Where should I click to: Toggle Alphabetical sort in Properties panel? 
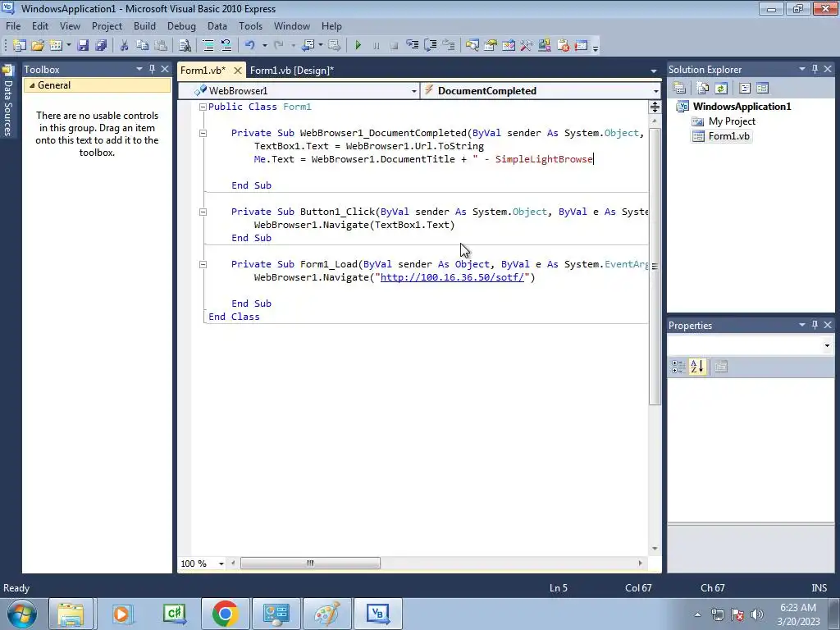tap(697, 367)
